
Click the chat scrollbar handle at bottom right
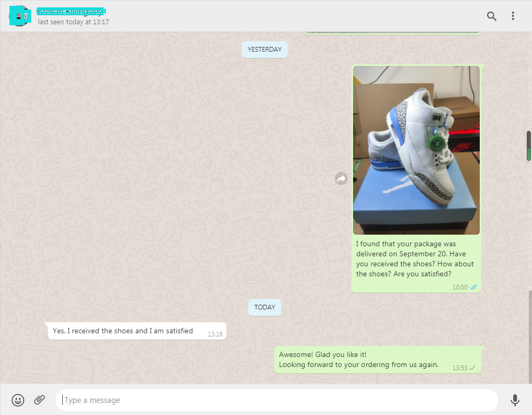pyautogui.click(x=529, y=336)
